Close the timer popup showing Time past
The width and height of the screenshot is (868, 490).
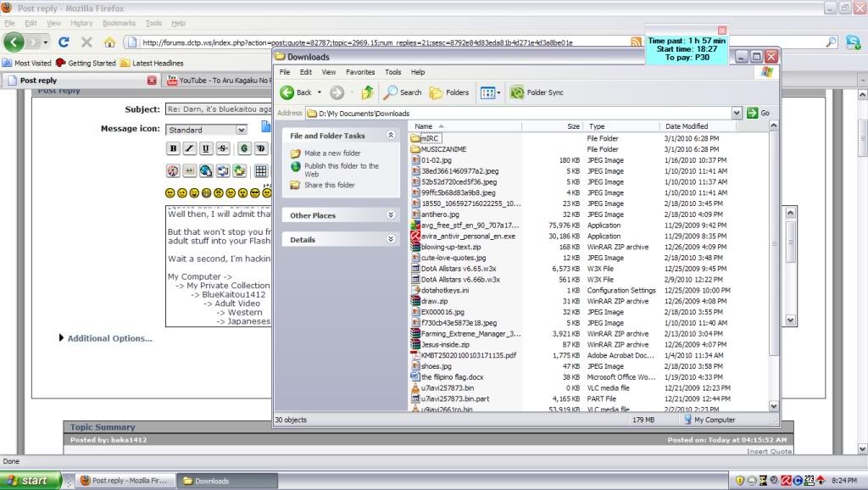722,31
